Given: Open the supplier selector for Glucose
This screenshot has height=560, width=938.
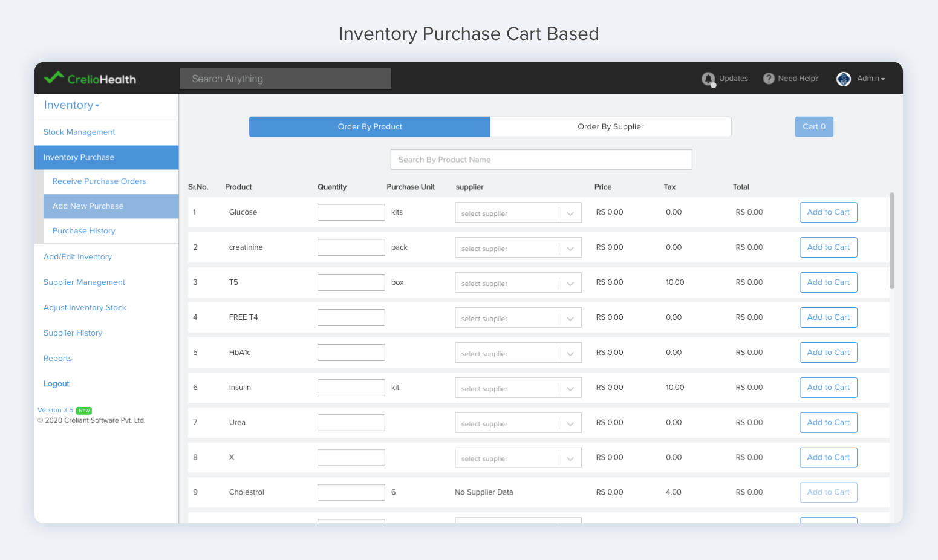Looking at the screenshot, I should (518, 212).
